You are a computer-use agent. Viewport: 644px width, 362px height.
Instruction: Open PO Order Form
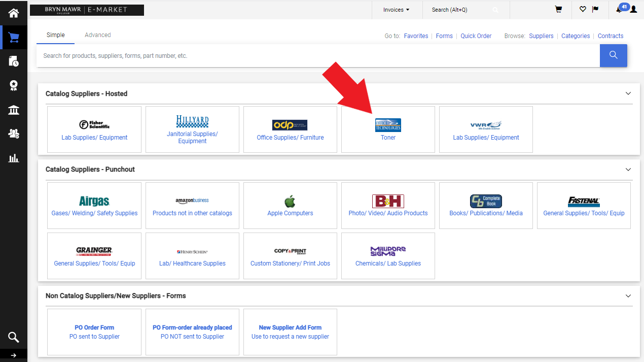[x=94, y=332]
